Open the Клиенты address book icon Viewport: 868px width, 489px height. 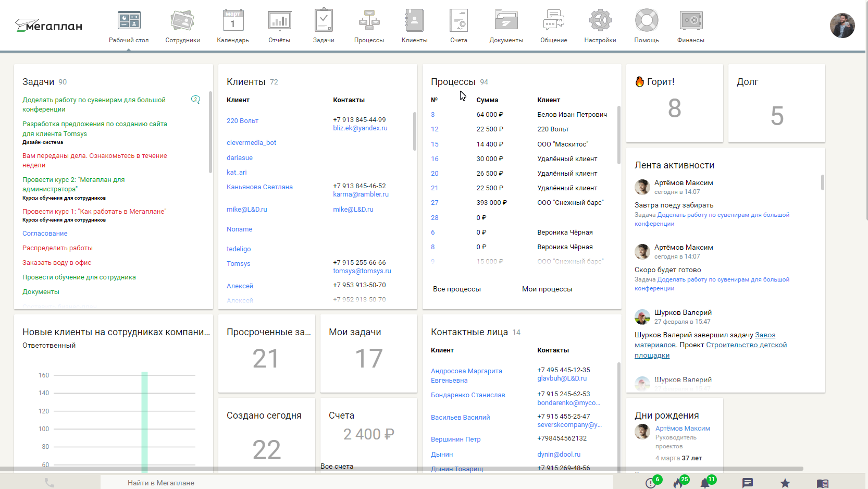pyautogui.click(x=414, y=21)
